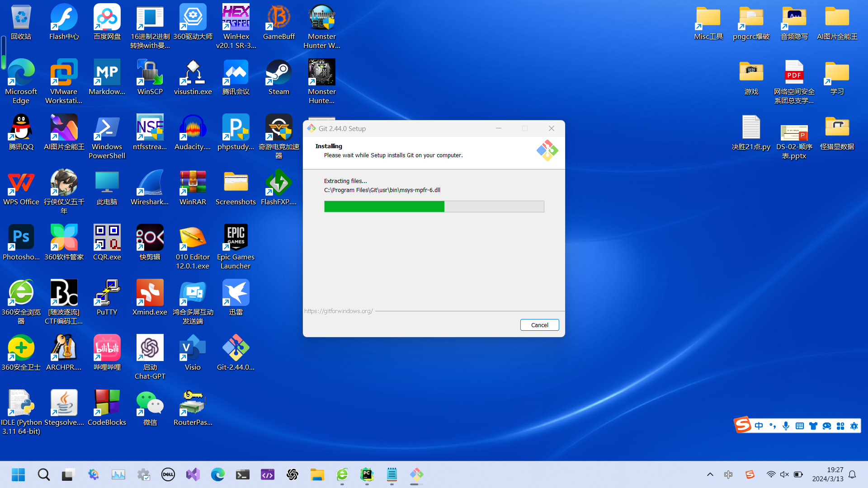Select the Epic Games Launcher icon
This screenshot has width=868, height=488.
236,248
